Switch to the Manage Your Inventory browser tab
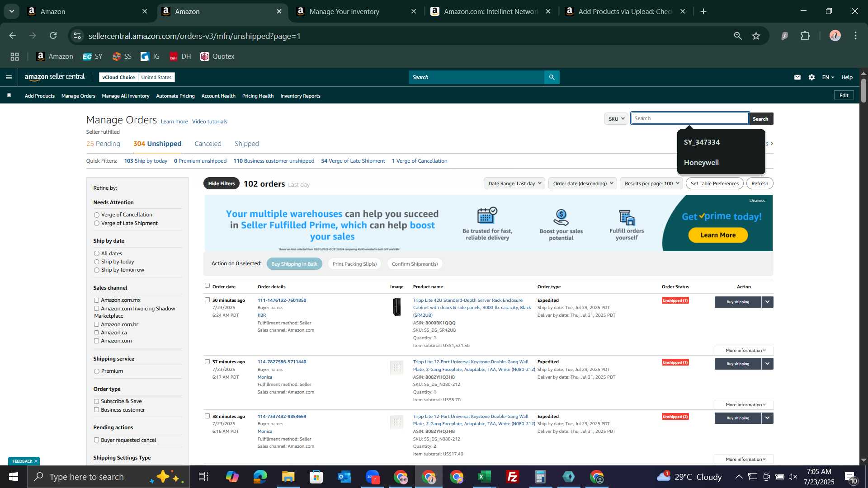Viewport: 868px width, 488px height. [x=357, y=12]
